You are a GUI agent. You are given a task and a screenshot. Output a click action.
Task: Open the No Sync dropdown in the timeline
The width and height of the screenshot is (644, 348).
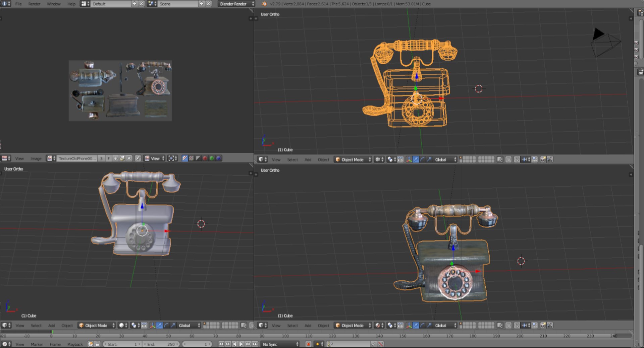pyautogui.click(x=280, y=344)
